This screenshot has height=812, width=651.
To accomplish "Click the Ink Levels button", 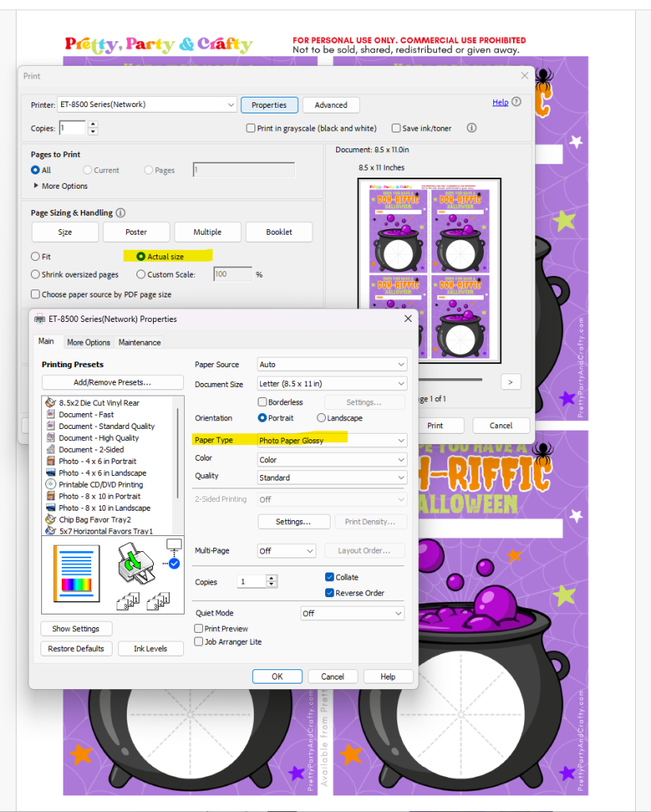I will click(x=151, y=649).
